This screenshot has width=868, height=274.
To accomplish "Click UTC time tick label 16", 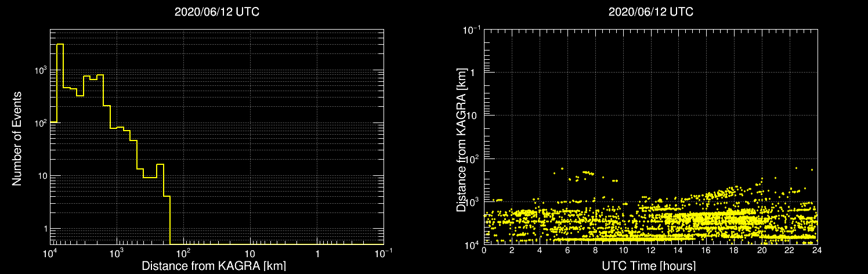I will click(x=706, y=250).
